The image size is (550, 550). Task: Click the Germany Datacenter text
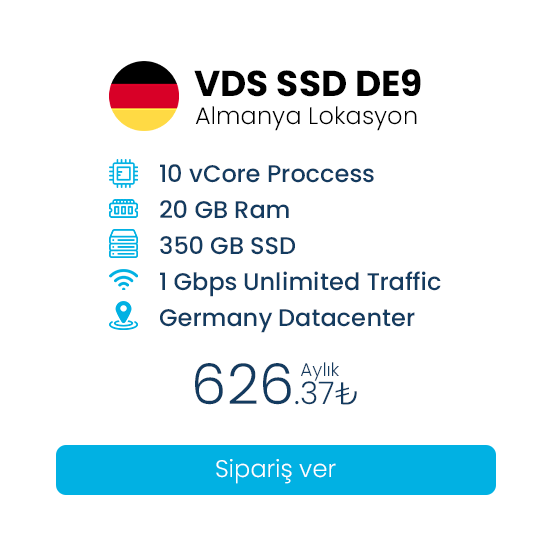click(287, 319)
